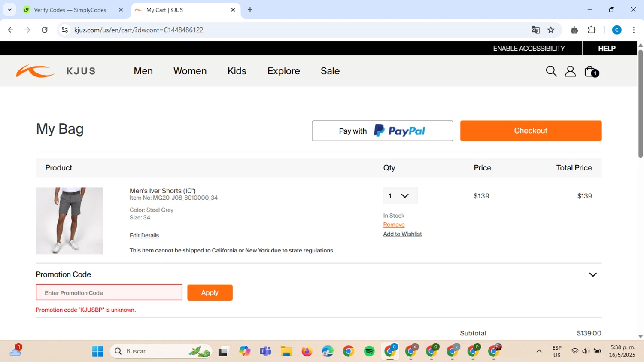The width and height of the screenshot is (644, 362).
Task: Open the browser extensions puzzle icon
Action: click(x=592, y=30)
